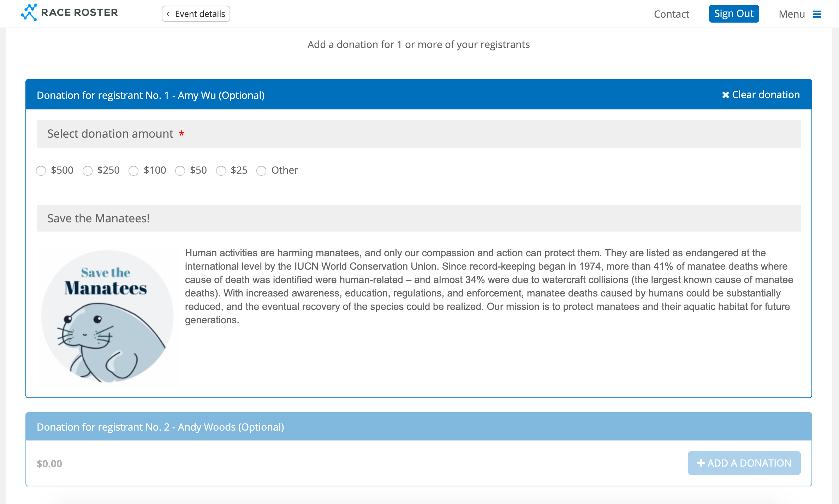
Task: Select the $500 donation radio button
Action: (41, 171)
